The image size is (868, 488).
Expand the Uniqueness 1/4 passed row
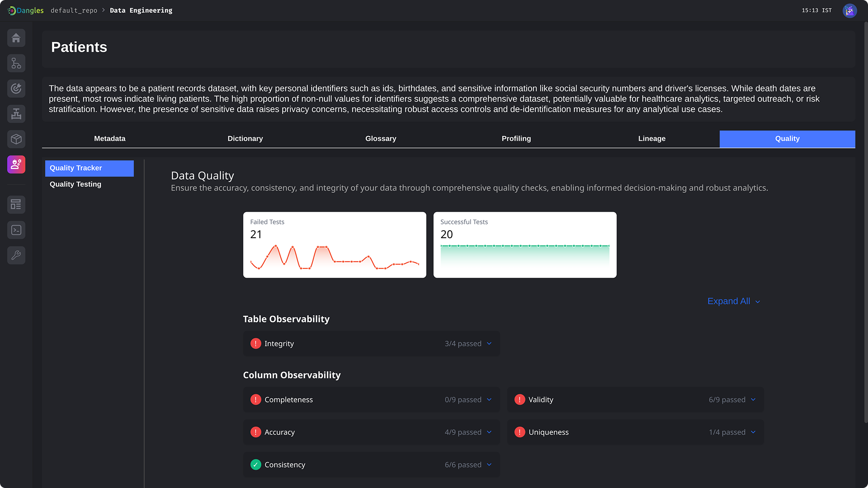point(635,432)
